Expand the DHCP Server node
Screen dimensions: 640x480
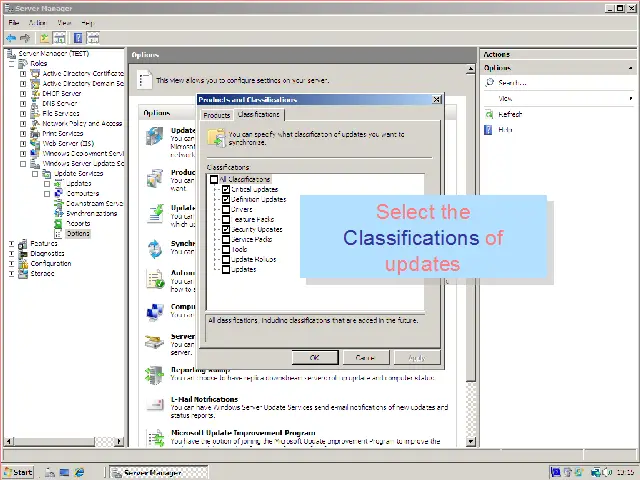coord(23,93)
